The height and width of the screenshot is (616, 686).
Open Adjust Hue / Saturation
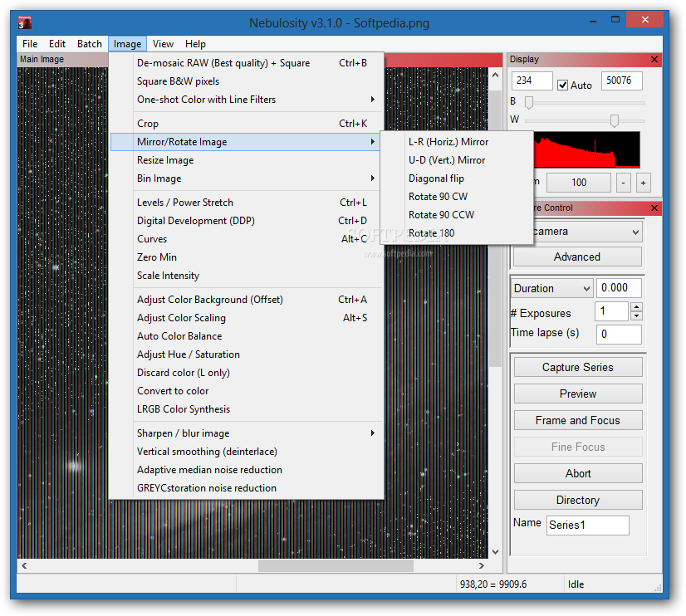[x=246, y=354]
